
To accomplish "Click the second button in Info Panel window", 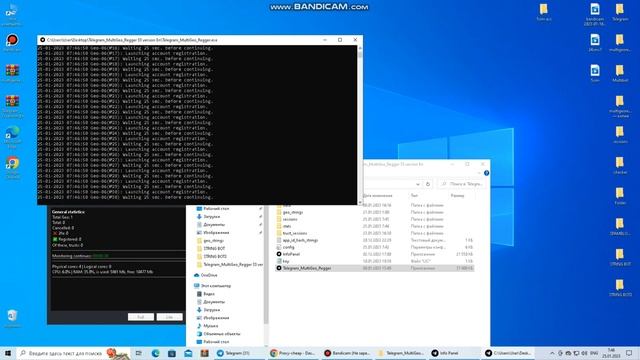I will [x=169, y=317].
